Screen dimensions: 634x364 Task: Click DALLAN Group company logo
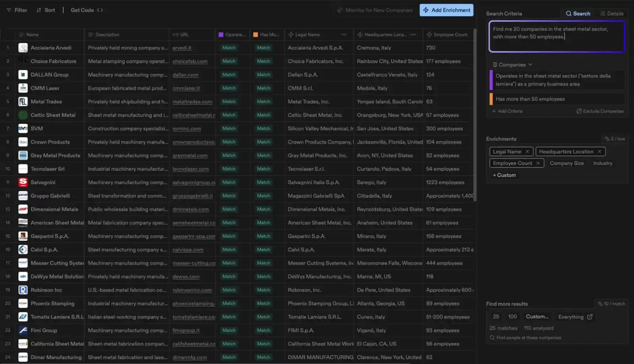pyautogui.click(x=23, y=75)
